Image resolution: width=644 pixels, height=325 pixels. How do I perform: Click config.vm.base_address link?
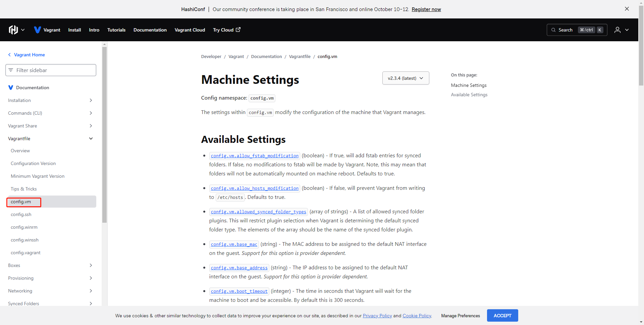(239, 268)
